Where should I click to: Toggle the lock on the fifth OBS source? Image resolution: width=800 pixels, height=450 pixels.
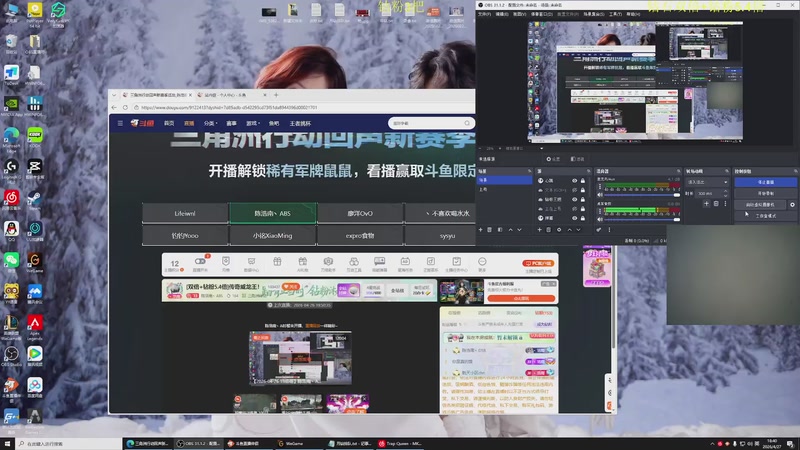pos(583,218)
